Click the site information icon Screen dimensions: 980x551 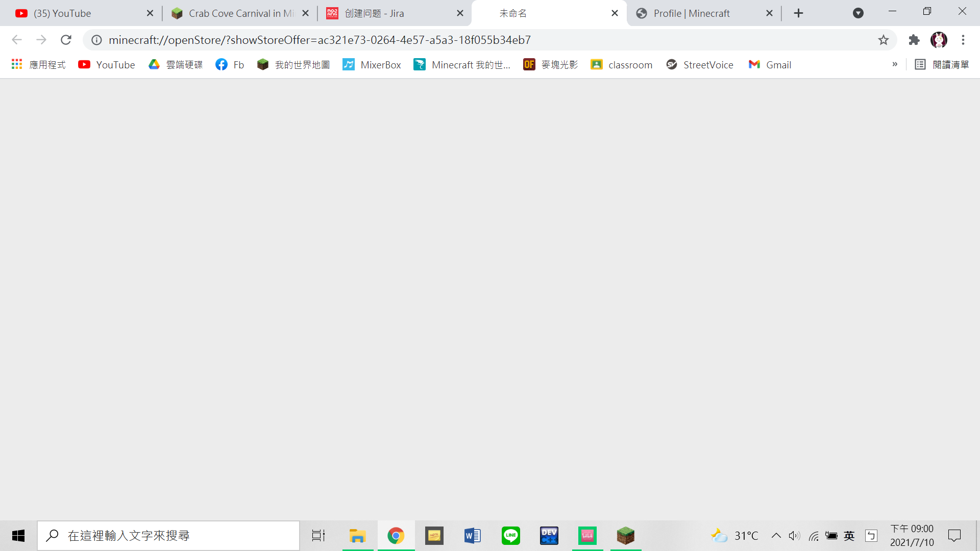pyautogui.click(x=96, y=40)
